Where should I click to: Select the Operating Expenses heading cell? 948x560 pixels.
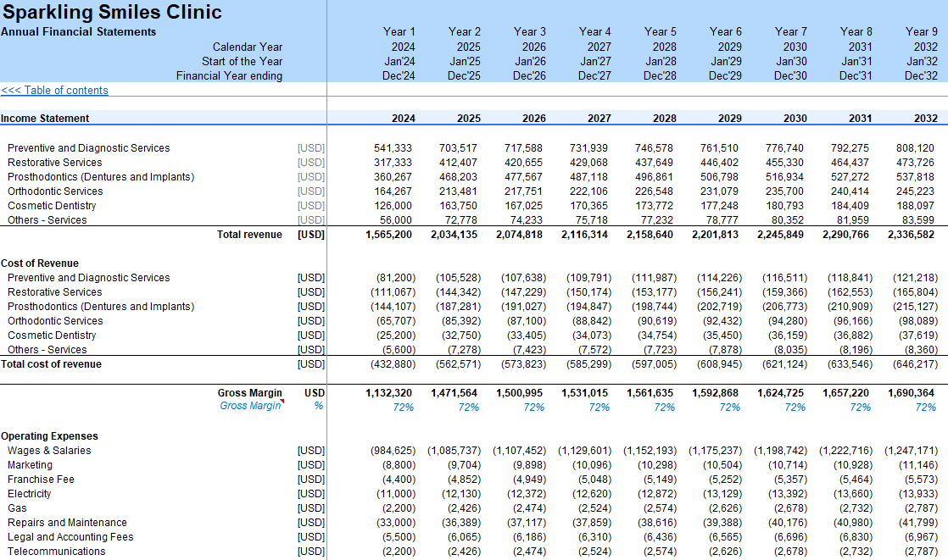49,436
